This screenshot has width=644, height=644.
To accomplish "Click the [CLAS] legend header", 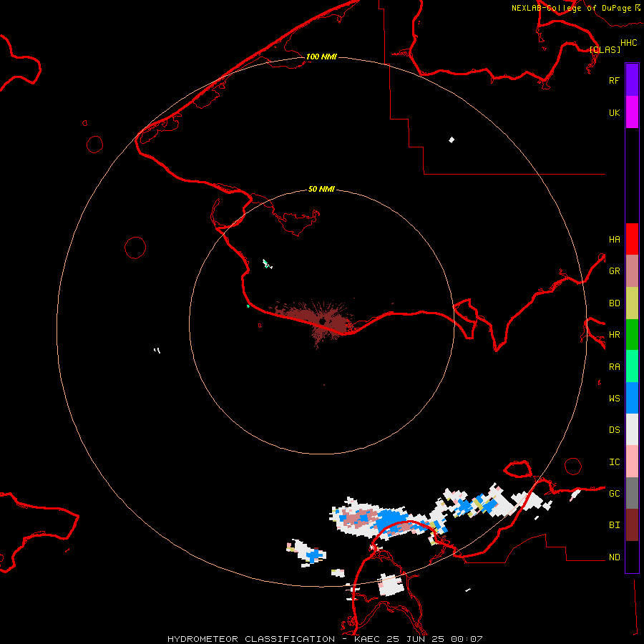I will tap(605, 49).
